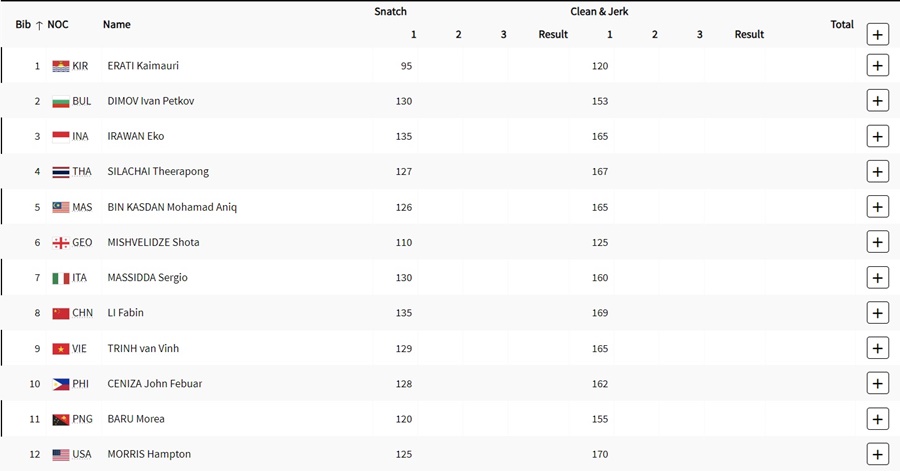Viewport: 900px width, 471px height.
Task: Click plus icon for BIN KASDAN Mohamad Aniq
Action: (x=877, y=207)
